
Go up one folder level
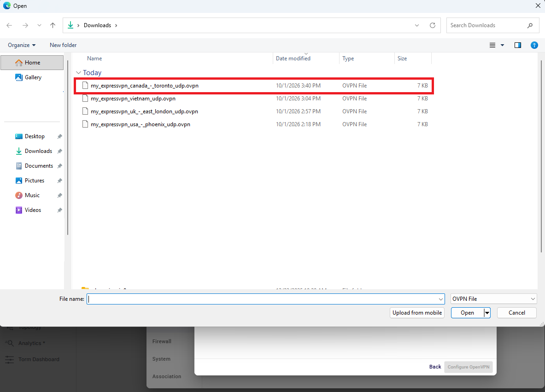pos(53,25)
